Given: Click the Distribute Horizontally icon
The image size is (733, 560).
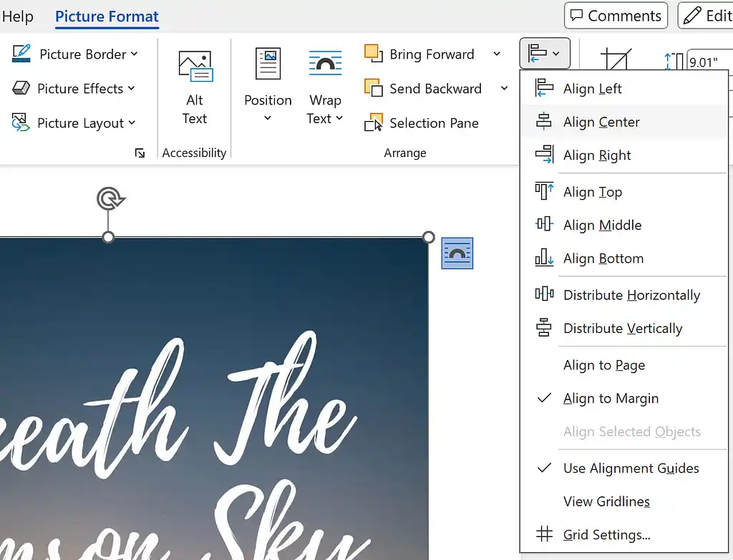Looking at the screenshot, I should coord(544,294).
